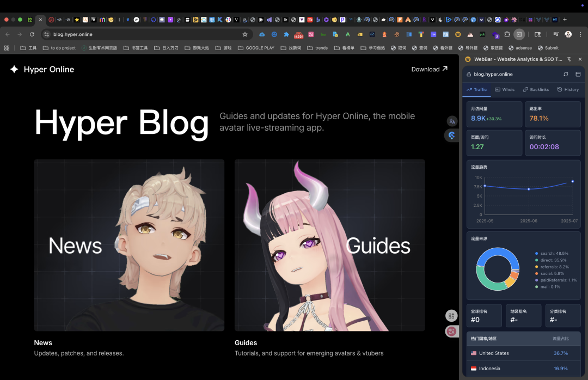Open the 书签工具 bookmarks folder
The width and height of the screenshot is (588, 380).
pyautogui.click(x=136, y=48)
